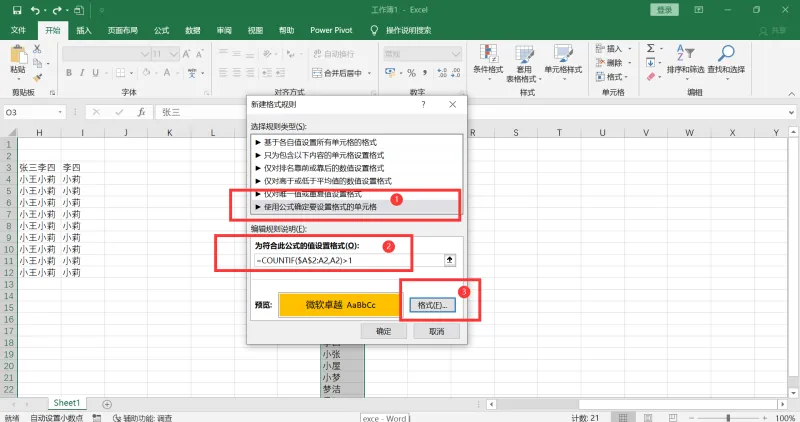Click the Undo arrow icon

point(35,10)
